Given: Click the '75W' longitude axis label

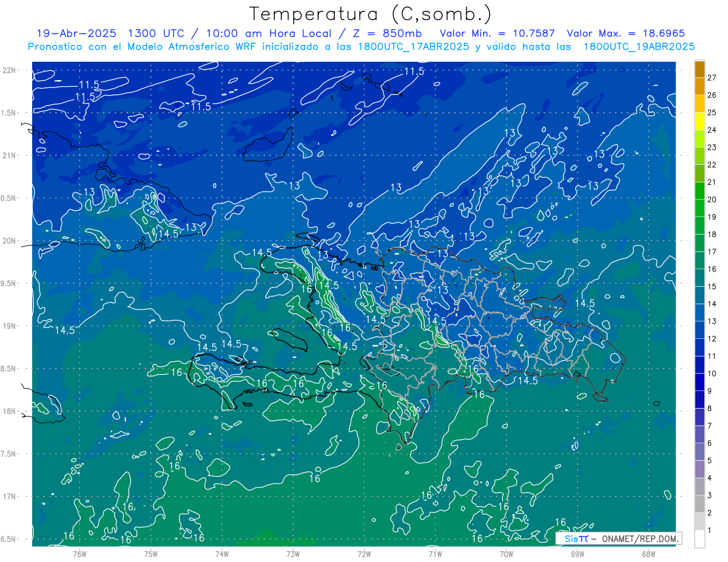Looking at the screenshot, I should coord(151,554).
